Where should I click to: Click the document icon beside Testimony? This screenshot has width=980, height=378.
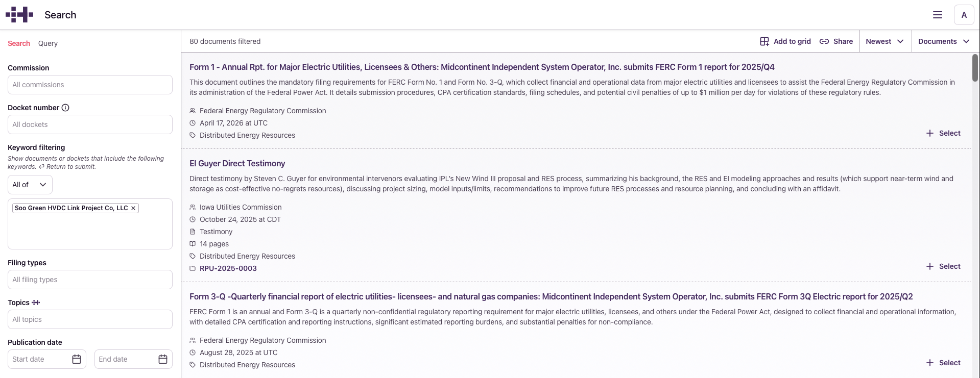[x=193, y=232]
